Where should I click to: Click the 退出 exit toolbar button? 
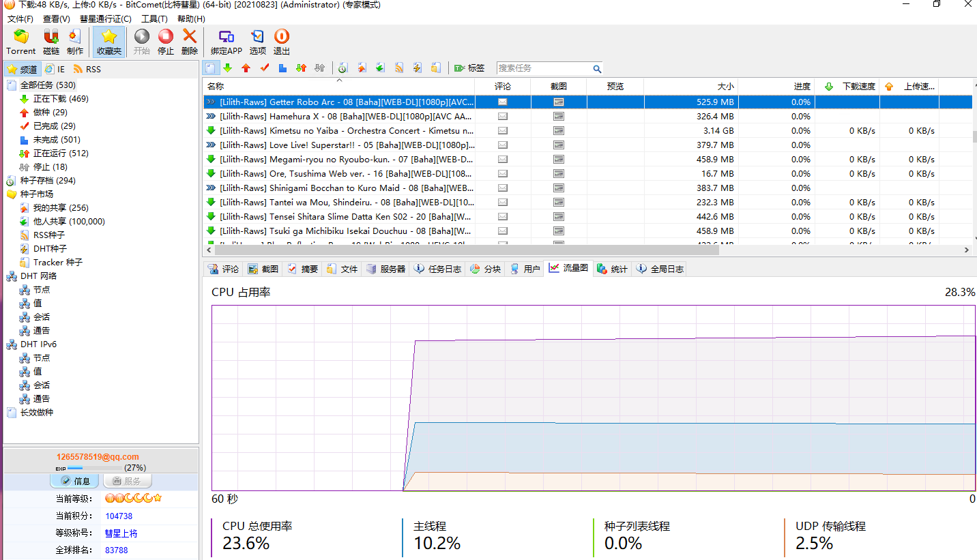282,42
